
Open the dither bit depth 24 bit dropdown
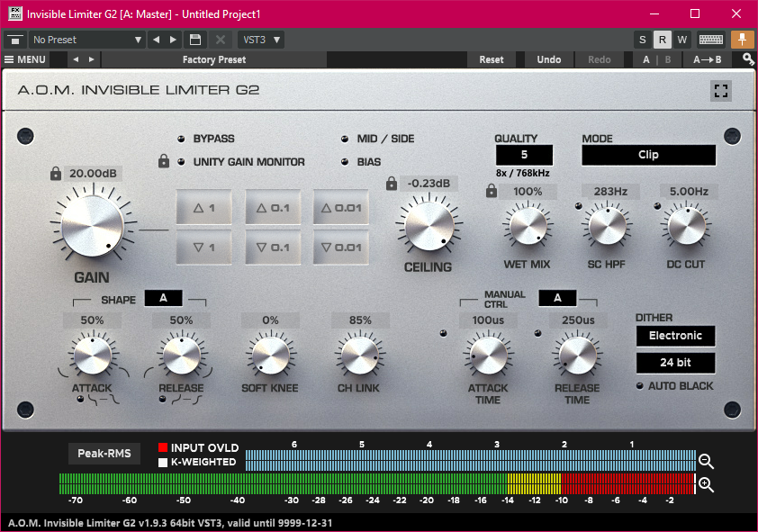click(675, 363)
